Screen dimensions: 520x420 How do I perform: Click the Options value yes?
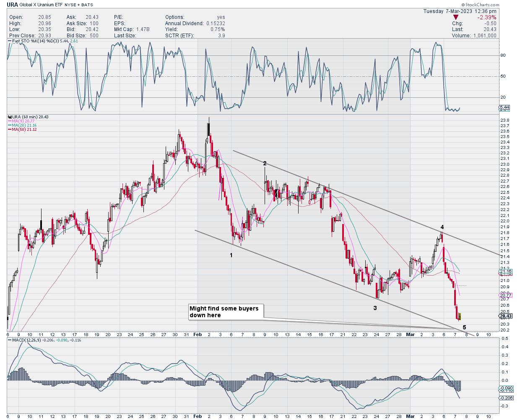point(221,17)
